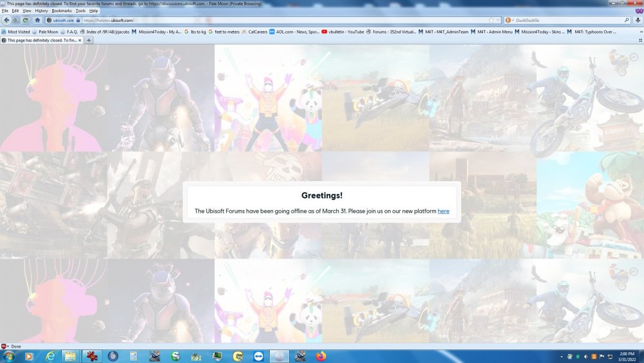
Task: Open the View menu
Action: pos(26,11)
